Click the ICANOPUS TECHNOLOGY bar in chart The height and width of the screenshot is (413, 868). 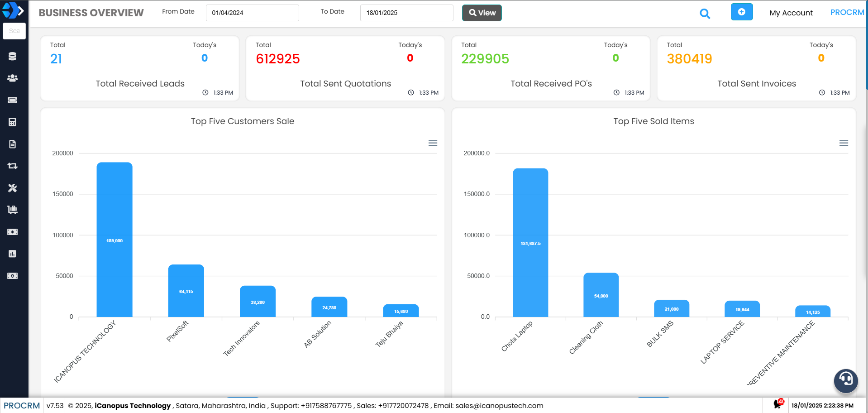[114, 240]
